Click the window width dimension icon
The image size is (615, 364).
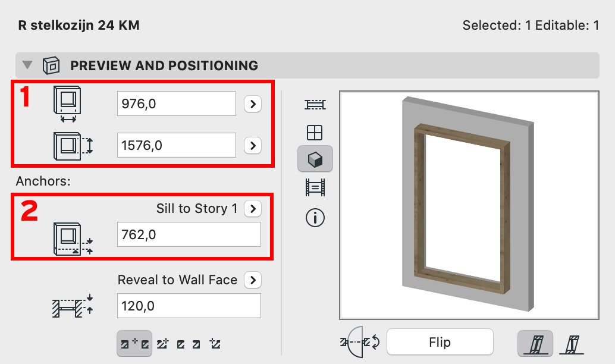(67, 104)
